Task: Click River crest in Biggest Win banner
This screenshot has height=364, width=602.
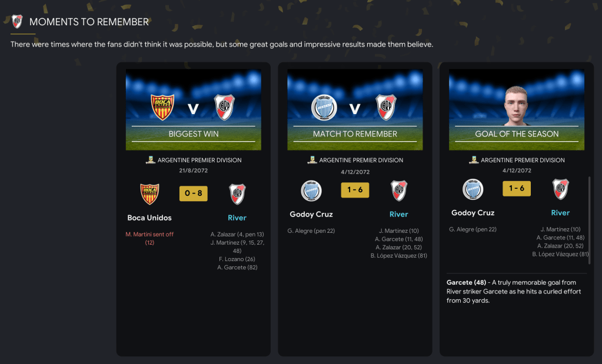Action: (224, 108)
